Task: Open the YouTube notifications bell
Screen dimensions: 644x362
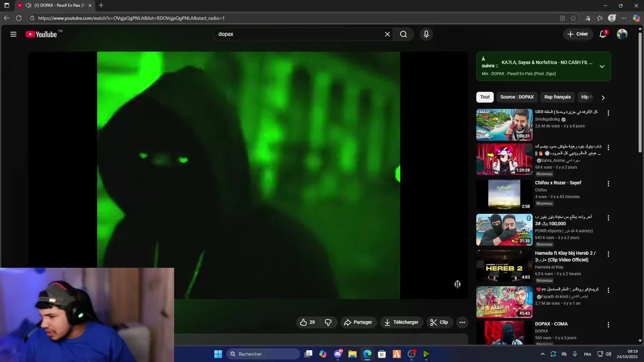Action: tap(603, 34)
